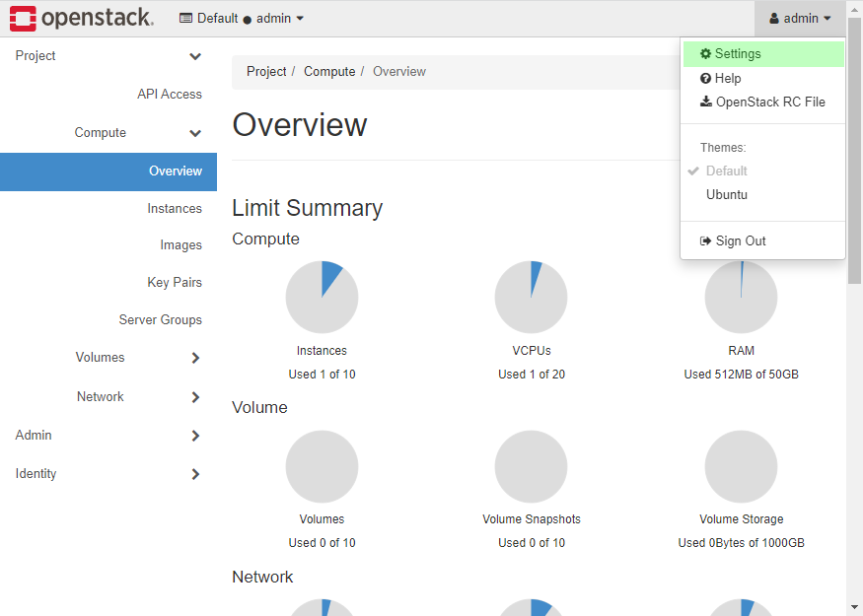Image resolution: width=863 pixels, height=616 pixels.
Task: Open Key Pairs in the sidebar
Action: pos(175,283)
